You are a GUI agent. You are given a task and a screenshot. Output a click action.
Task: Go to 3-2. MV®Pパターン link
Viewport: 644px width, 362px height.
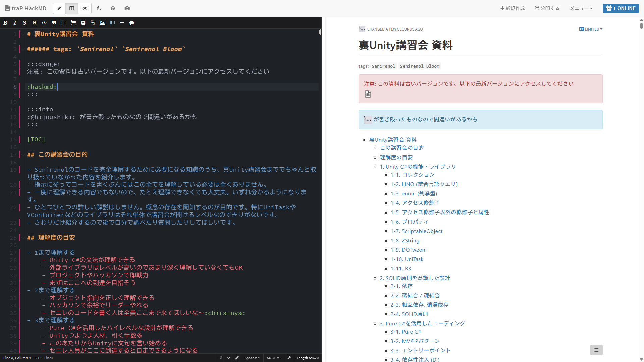tap(415, 341)
